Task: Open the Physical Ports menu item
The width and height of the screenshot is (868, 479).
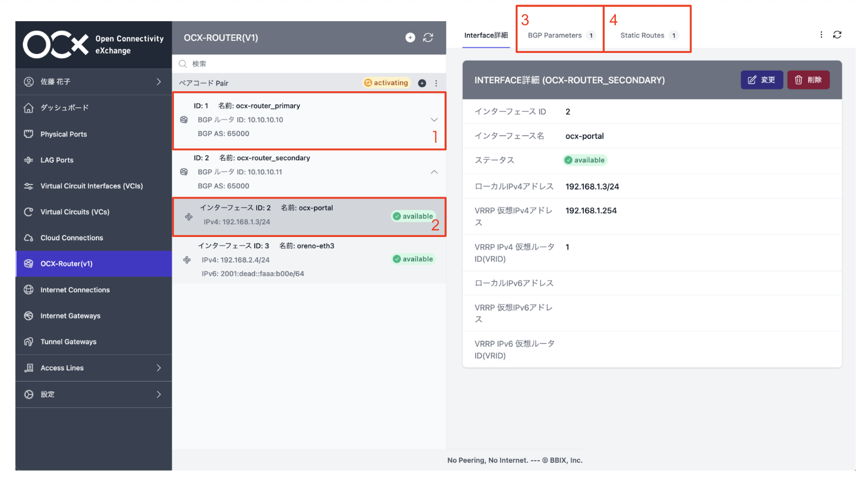Action: pyautogui.click(x=94, y=134)
